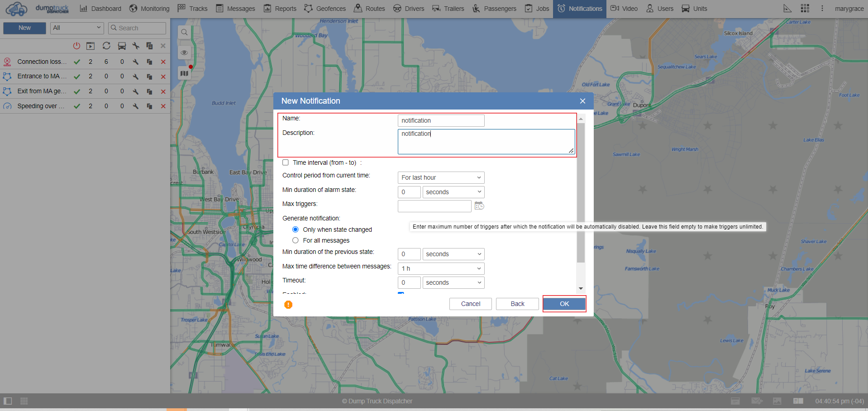The width and height of the screenshot is (868, 411).
Task: Click the dumptruck dispatcher logo
Action: (38, 9)
